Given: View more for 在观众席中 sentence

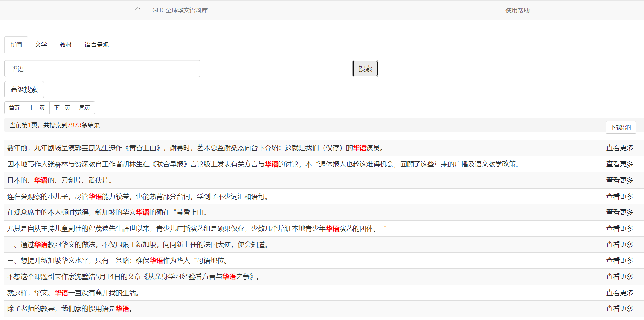Looking at the screenshot, I should click(x=620, y=212).
